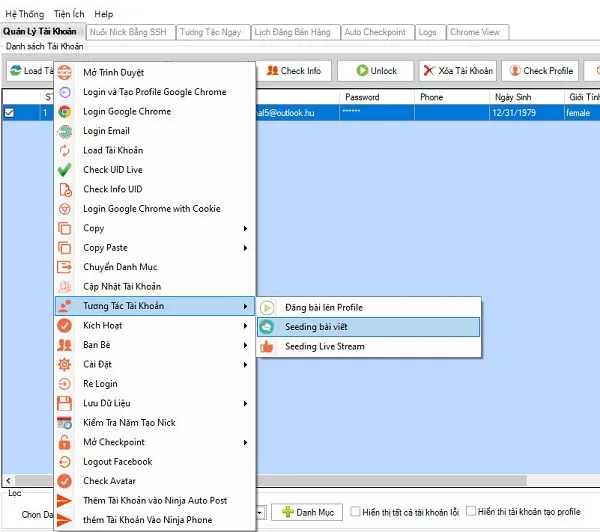600x532 pixels.
Task: Click the Login Google Chrome icon
Action: [x=65, y=112]
